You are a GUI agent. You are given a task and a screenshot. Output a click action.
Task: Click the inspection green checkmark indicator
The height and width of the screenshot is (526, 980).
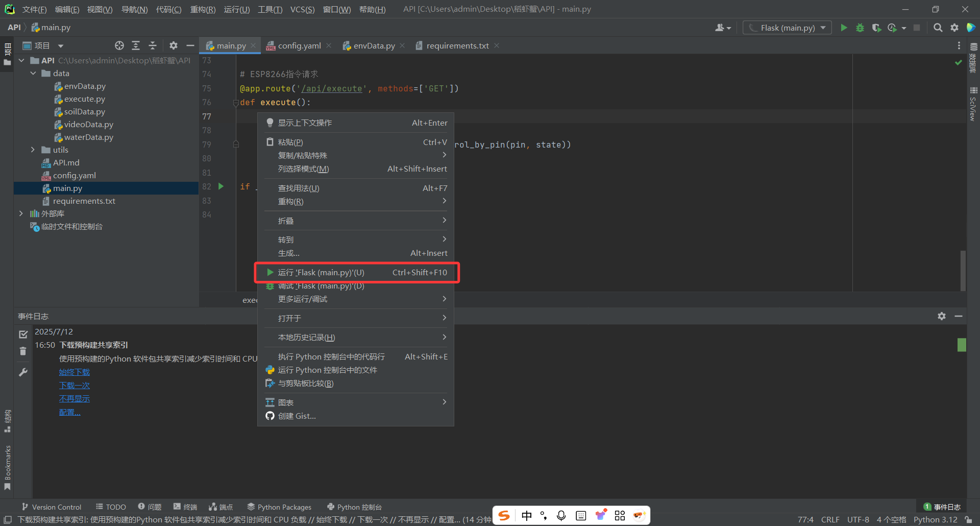(x=959, y=62)
